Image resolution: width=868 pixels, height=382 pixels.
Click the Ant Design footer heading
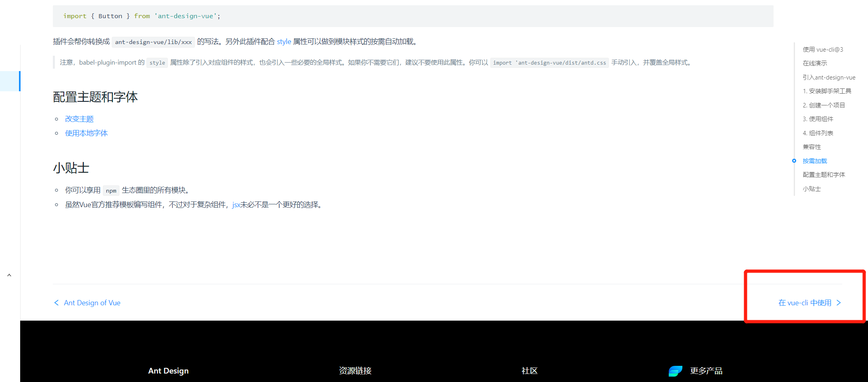[x=168, y=371]
